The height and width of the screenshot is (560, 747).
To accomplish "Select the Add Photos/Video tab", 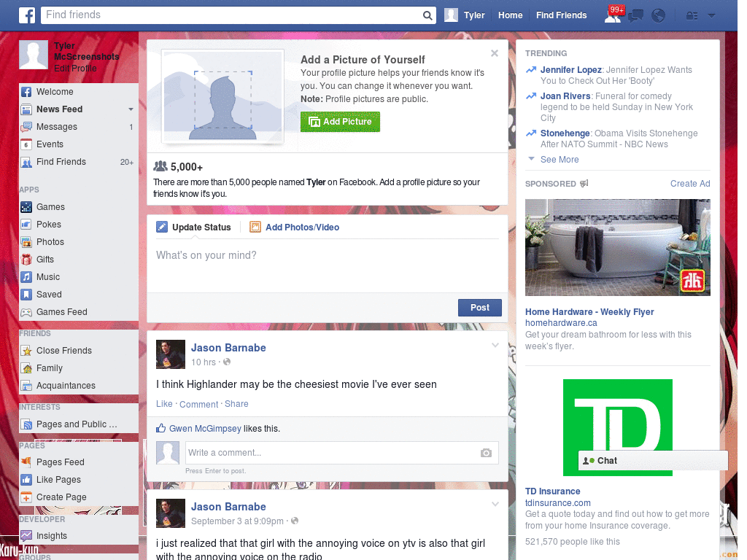I will (295, 227).
